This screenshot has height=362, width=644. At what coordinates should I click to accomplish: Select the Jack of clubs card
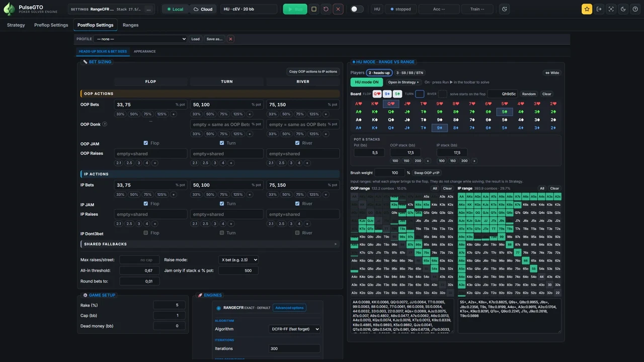407,112
